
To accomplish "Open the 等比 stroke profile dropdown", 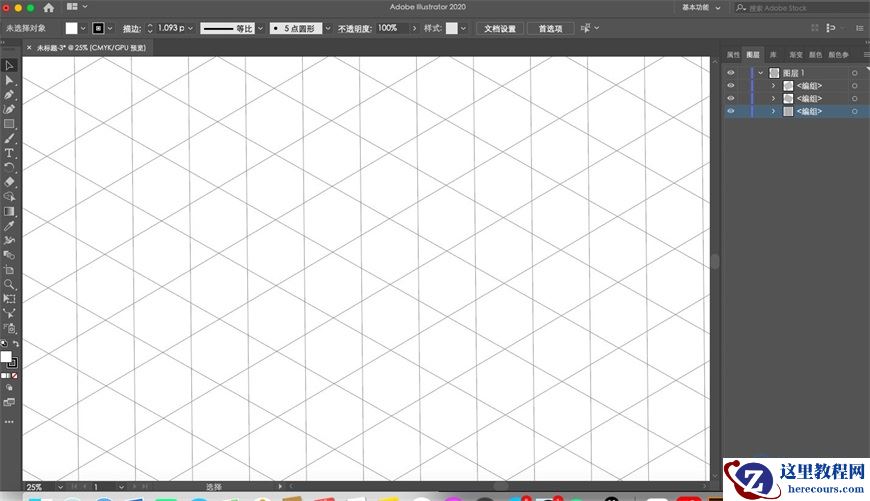I will point(260,28).
